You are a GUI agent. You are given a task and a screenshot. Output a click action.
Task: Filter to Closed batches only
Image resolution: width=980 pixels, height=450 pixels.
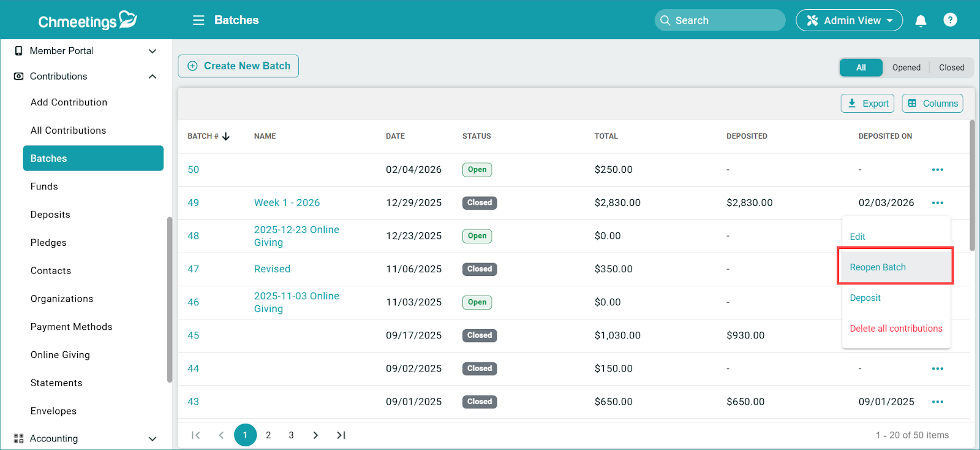coord(951,67)
